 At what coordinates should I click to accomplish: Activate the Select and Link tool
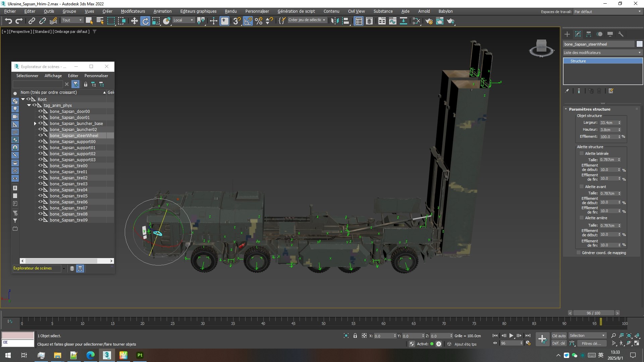tap(32, 21)
